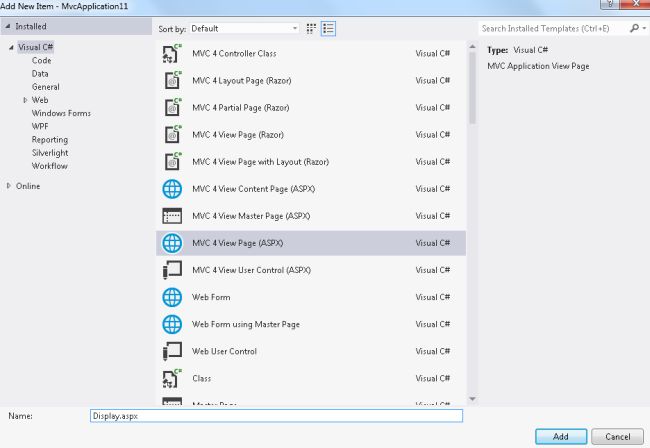The image size is (650, 448).
Task: Click the Name input field
Action: pyautogui.click(x=276, y=416)
